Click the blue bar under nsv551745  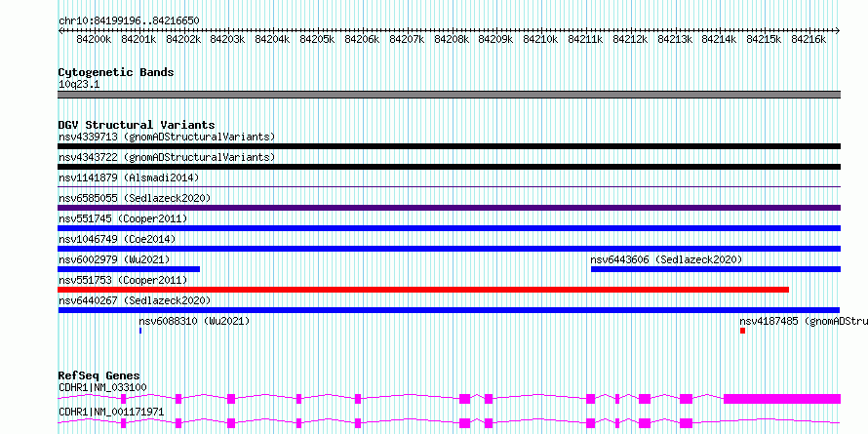tap(449, 228)
